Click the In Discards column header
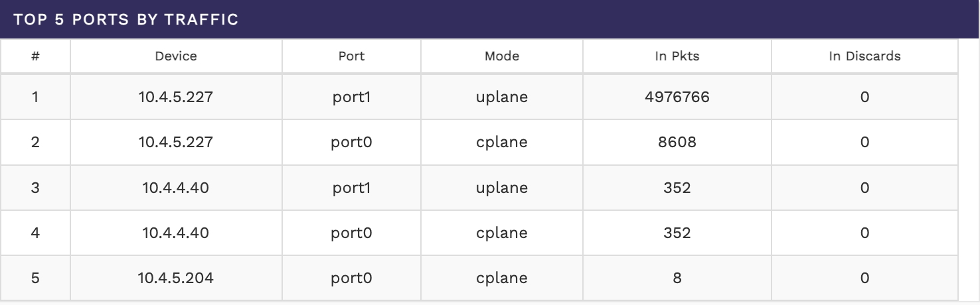Image resolution: width=980 pixels, height=305 pixels. coord(864,56)
